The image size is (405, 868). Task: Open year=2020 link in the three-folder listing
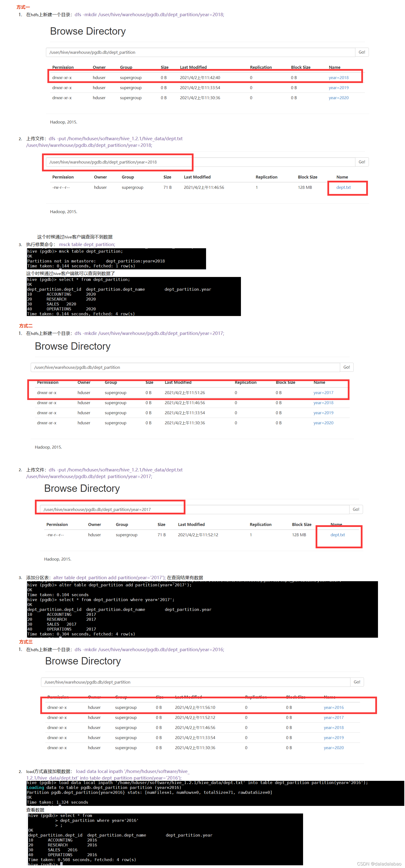pyautogui.click(x=339, y=98)
